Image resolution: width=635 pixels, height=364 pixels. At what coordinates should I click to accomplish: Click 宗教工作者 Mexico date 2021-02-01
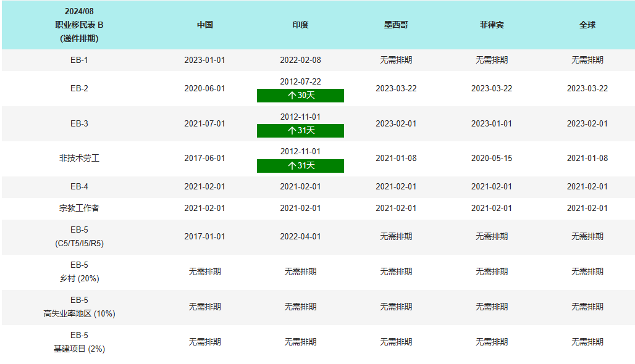[x=396, y=208]
